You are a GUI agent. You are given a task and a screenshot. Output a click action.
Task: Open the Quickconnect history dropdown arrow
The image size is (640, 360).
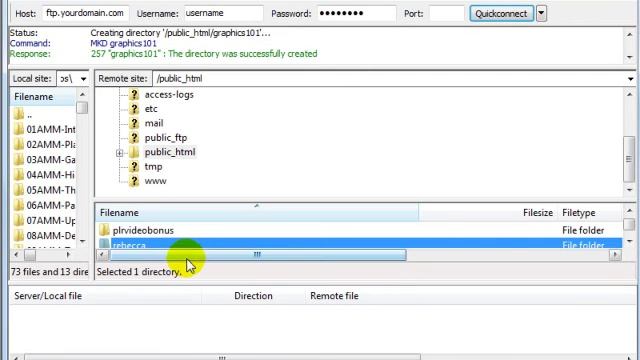tap(541, 13)
